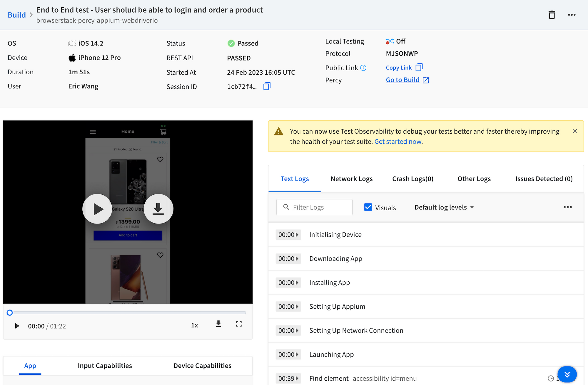
Task: Dismiss the Test Observability banner
Action: [575, 131]
